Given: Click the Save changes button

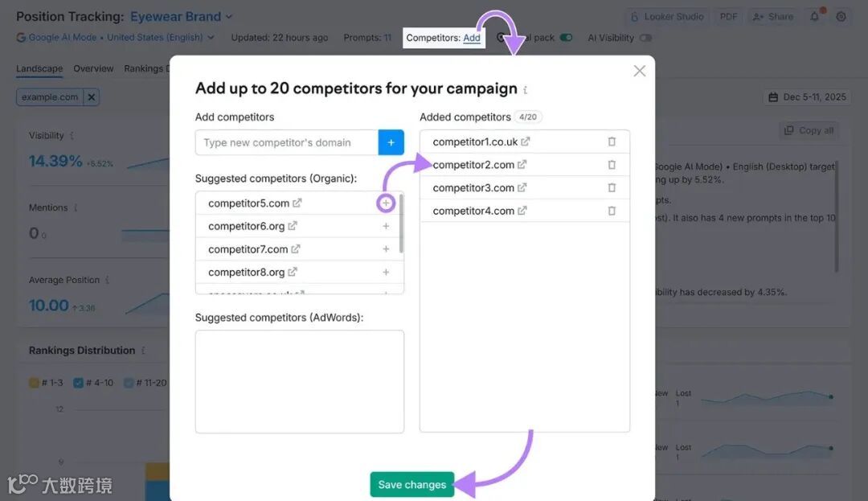Looking at the screenshot, I should (x=411, y=485).
